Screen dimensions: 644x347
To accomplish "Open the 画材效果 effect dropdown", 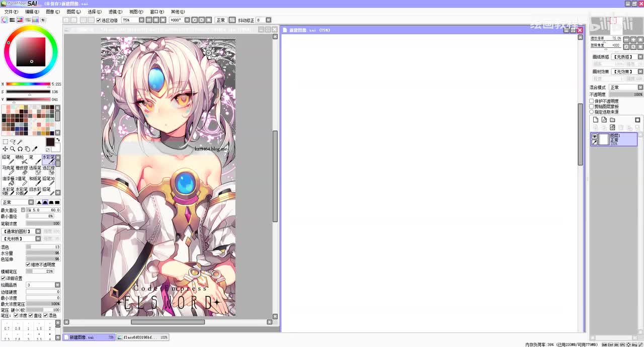I will [x=640, y=71].
